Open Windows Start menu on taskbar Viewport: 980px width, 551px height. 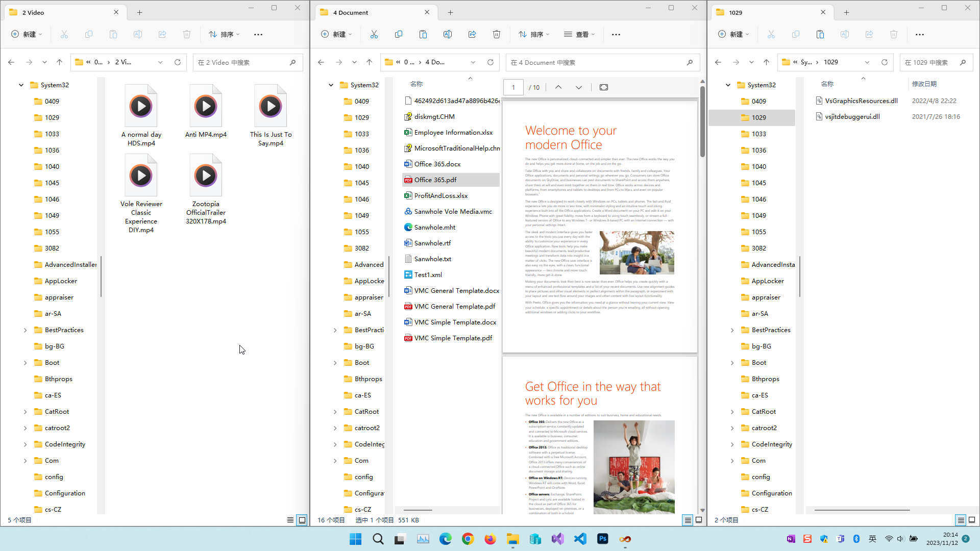pyautogui.click(x=356, y=539)
